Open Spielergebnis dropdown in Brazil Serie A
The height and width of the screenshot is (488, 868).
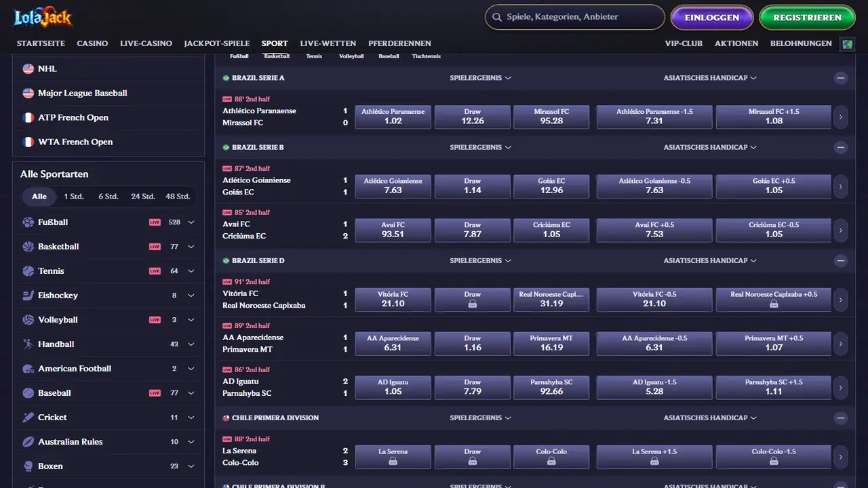480,78
